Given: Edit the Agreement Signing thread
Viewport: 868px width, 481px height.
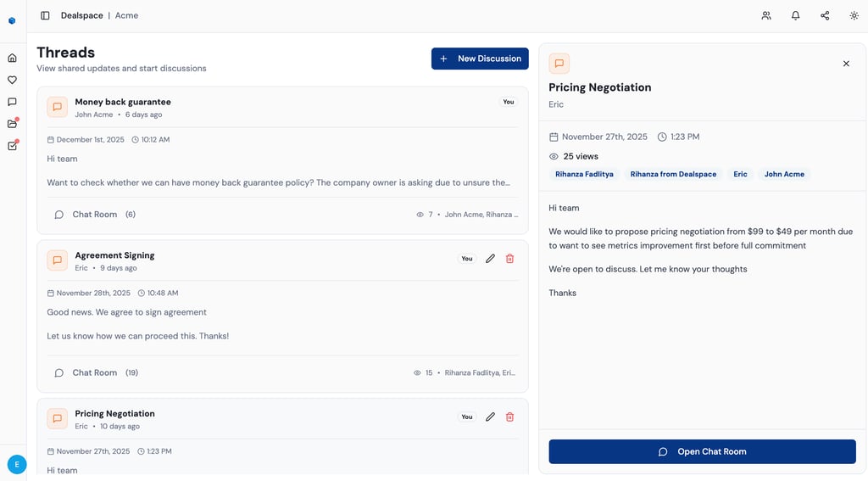Looking at the screenshot, I should pyautogui.click(x=490, y=259).
